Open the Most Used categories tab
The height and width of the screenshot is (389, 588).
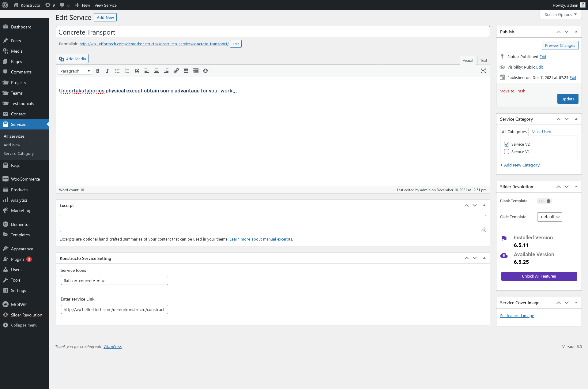541,132
